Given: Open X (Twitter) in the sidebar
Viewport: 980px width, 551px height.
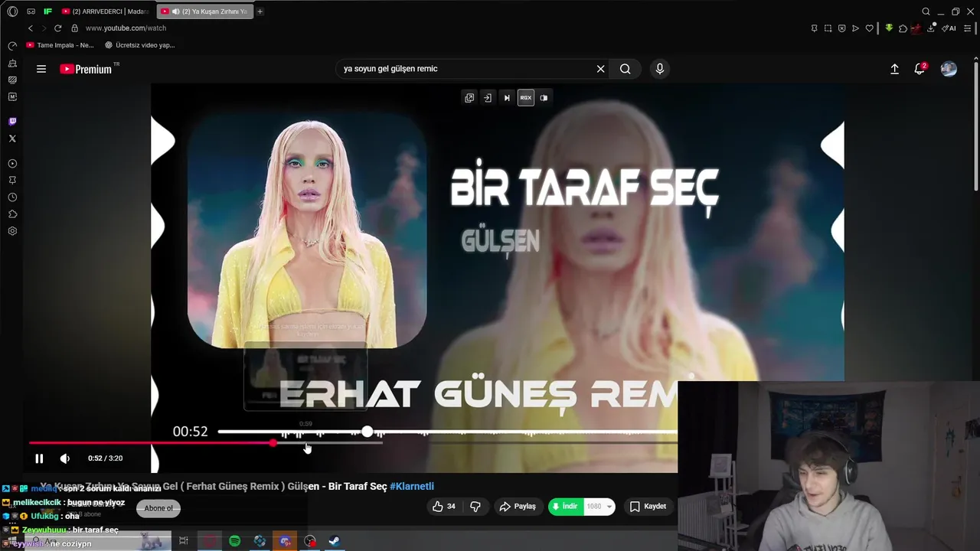Looking at the screenshot, I should point(12,139).
